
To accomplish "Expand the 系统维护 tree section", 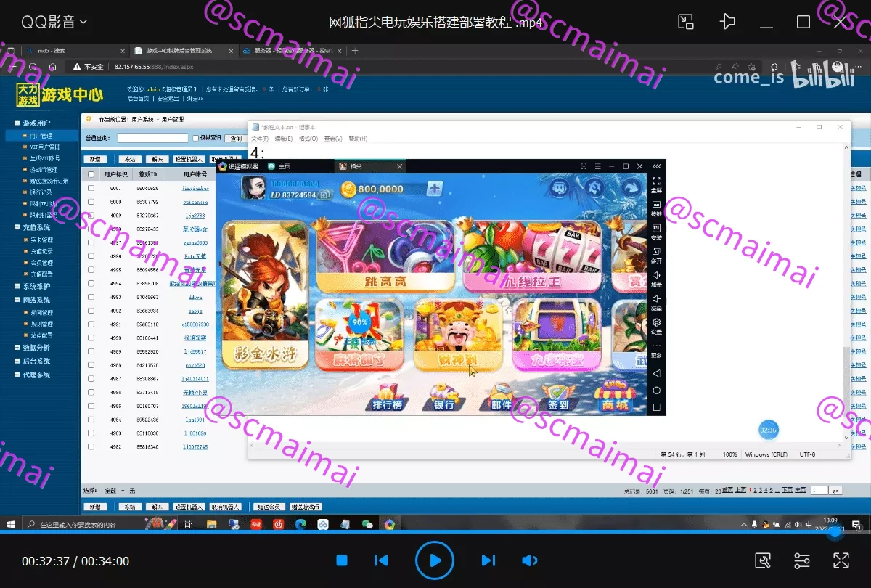I will (17, 286).
